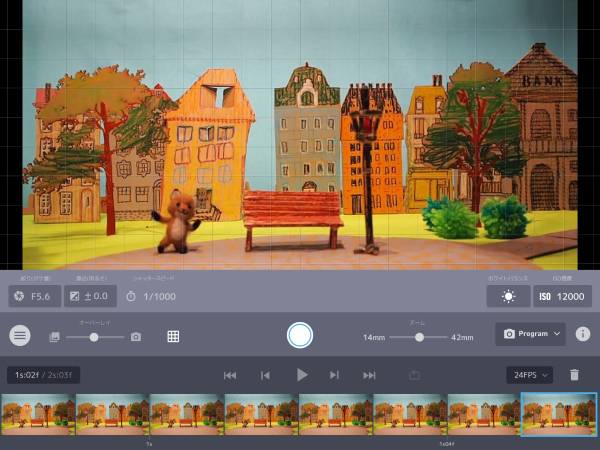This screenshot has width=600, height=450.
Task: Delete frame with trash icon
Action: point(574,375)
